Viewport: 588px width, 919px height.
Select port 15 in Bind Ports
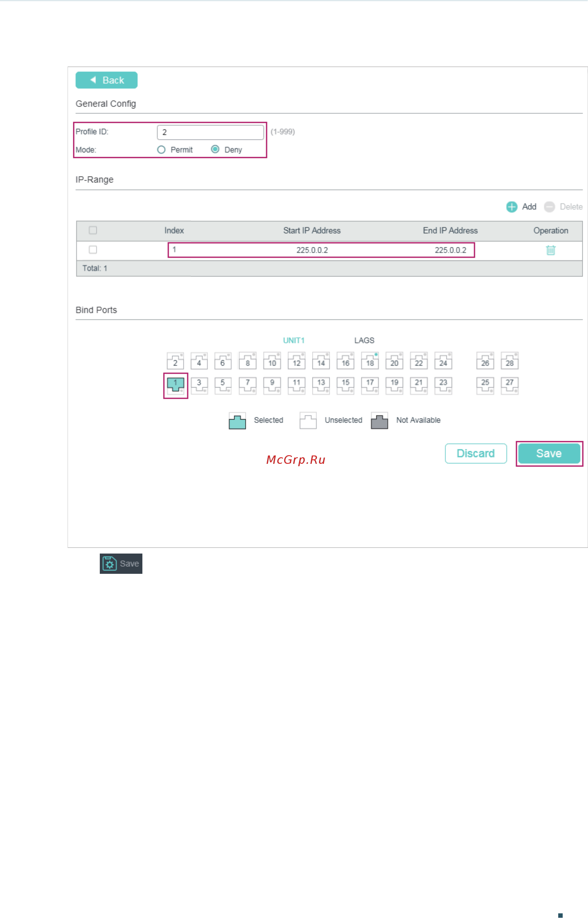(x=346, y=385)
